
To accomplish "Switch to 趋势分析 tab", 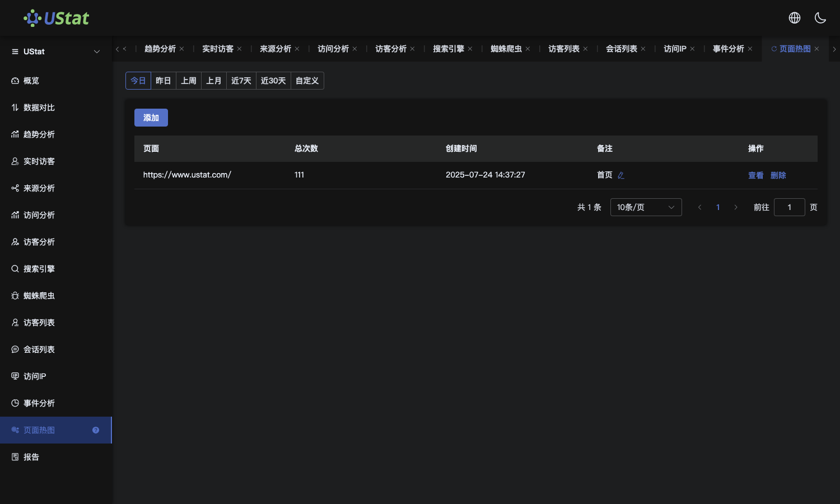I will pyautogui.click(x=160, y=49).
